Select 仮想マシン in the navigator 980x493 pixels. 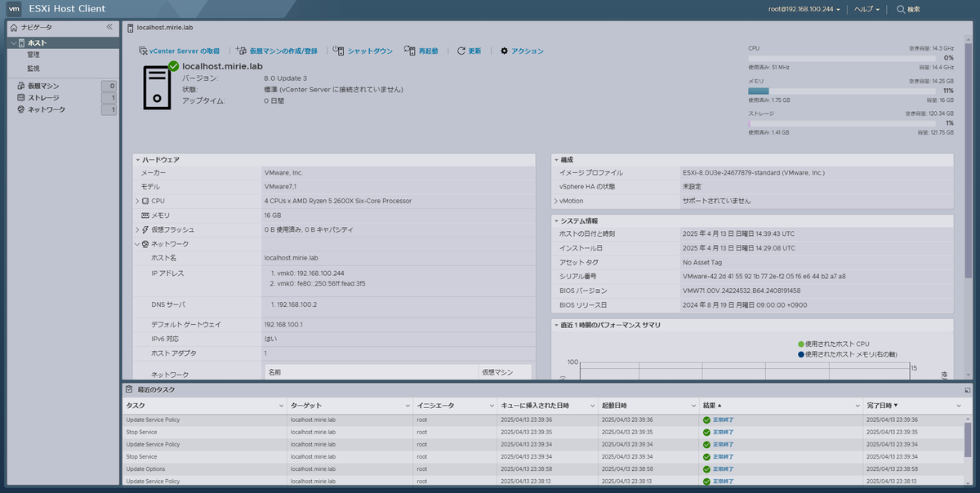(43, 86)
